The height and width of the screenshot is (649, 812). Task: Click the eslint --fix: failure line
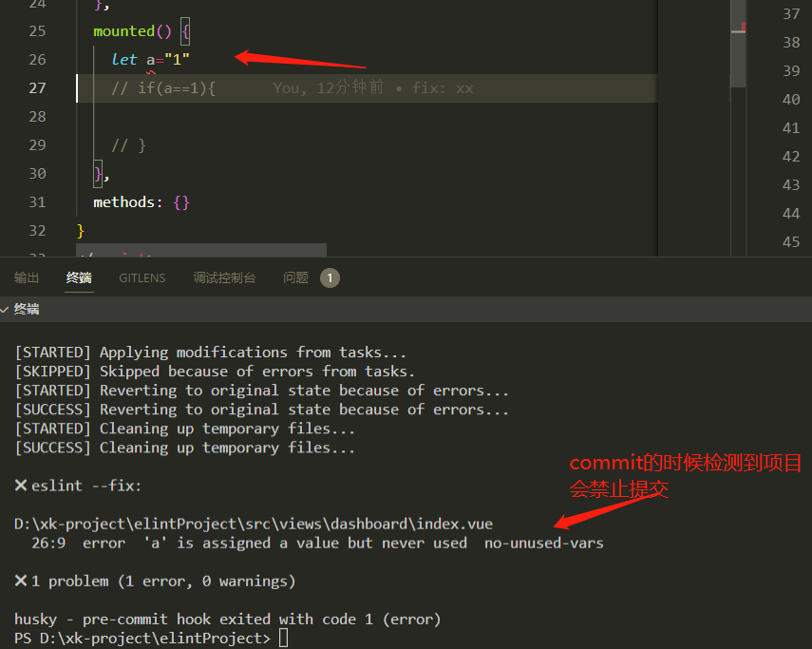tap(78, 486)
